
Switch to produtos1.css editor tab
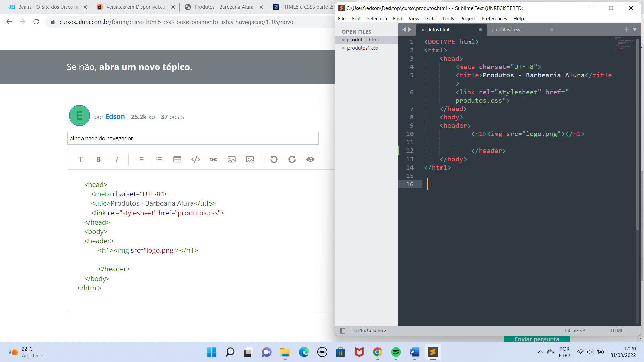tap(522, 30)
